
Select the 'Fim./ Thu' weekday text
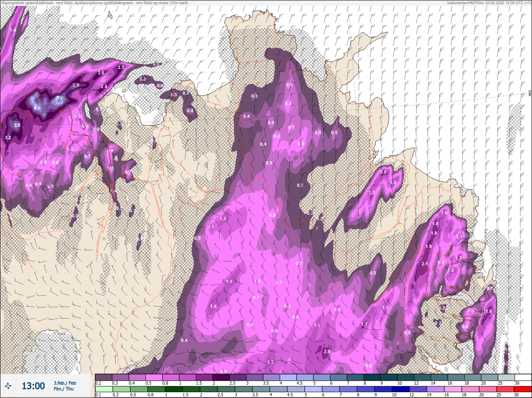point(64,389)
